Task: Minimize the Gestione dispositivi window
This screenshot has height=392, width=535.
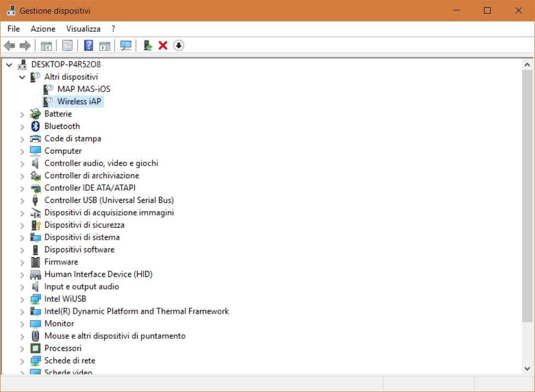Action: click(x=457, y=10)
